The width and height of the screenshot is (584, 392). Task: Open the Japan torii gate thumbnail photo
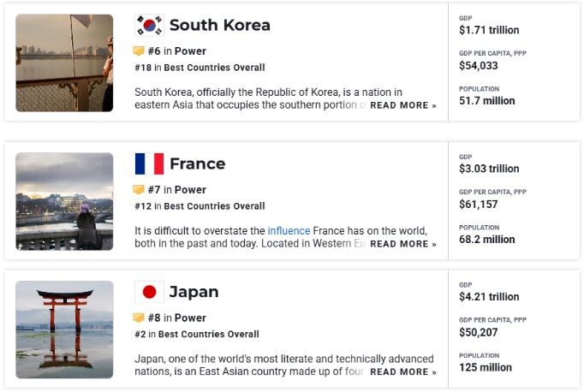pyautogui.click(x=64, y=330)
